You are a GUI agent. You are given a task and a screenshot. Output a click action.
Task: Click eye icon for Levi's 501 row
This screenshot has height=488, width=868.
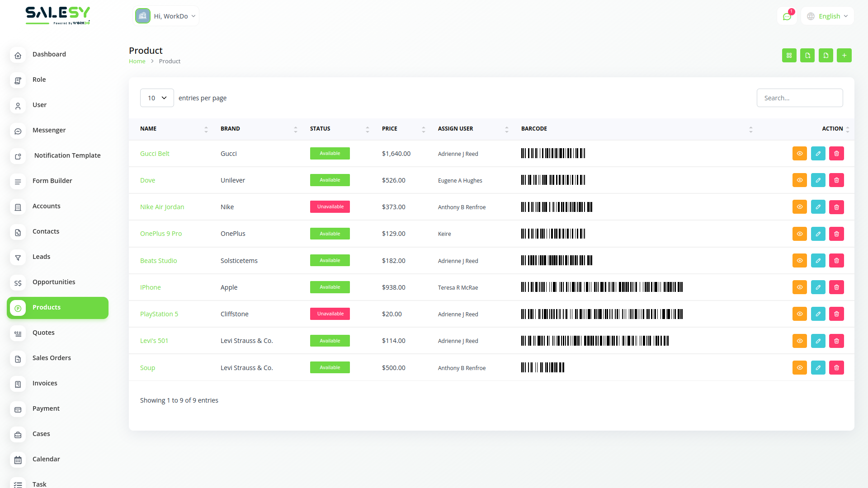[x=799, y=341]
